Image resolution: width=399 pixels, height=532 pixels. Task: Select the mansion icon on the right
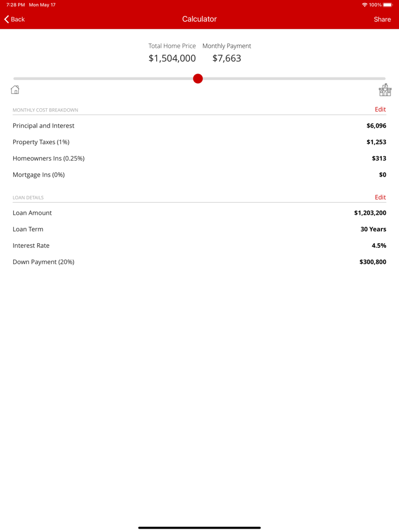point(385,89)
